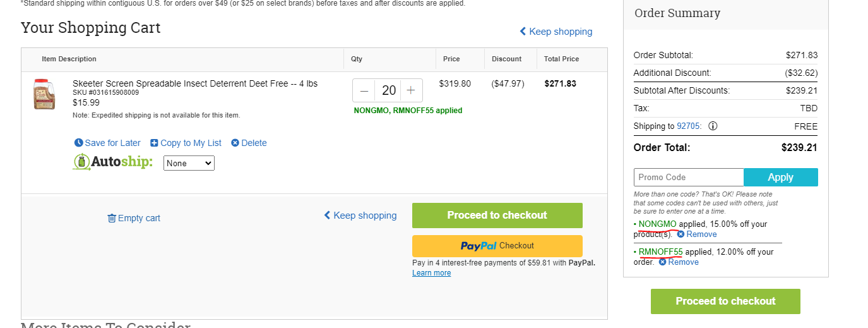Click the Copy to My List plus icon
This screenshot has height=328, width=868.
154,143
